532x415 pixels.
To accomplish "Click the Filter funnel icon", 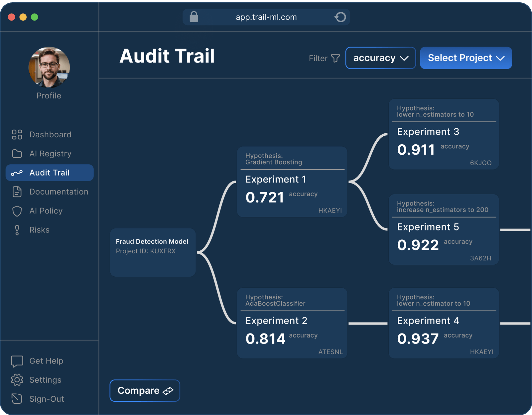I will coord(335,58).
